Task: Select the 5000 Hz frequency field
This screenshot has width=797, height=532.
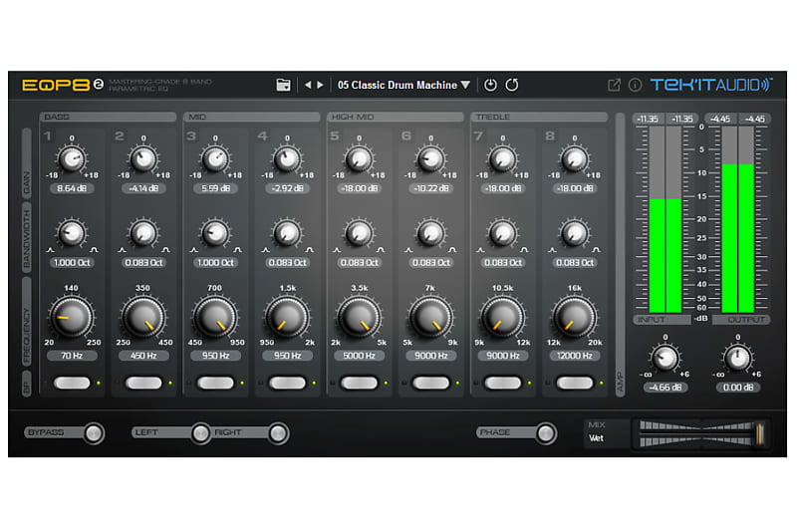Action: pyautogui.click(x=359, y=356)
